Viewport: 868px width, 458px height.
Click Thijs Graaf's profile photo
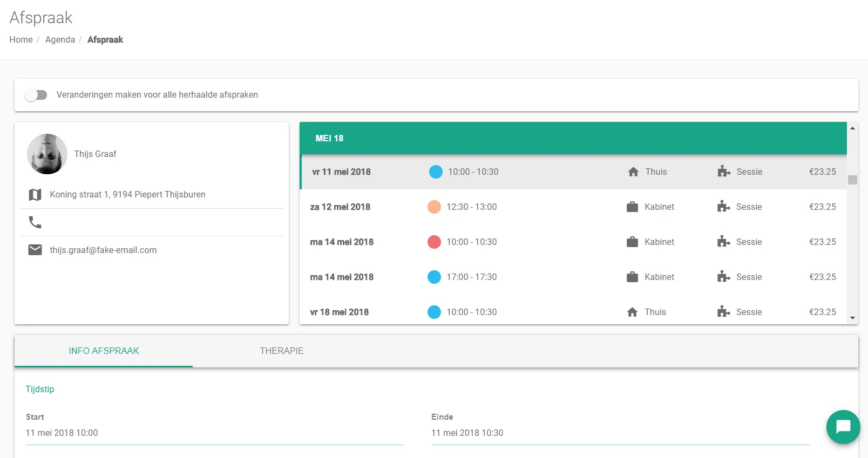[x=47, y=154]
